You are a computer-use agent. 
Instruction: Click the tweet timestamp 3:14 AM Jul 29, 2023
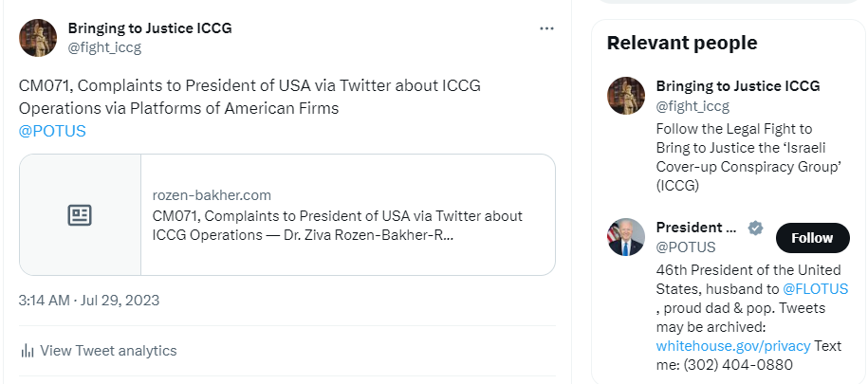pos(89,301)
